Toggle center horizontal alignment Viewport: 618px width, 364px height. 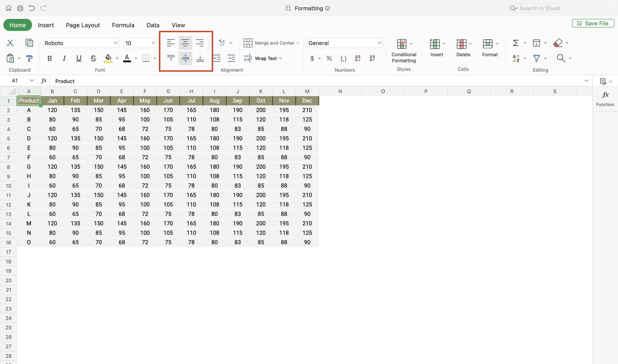click(185, 43)
